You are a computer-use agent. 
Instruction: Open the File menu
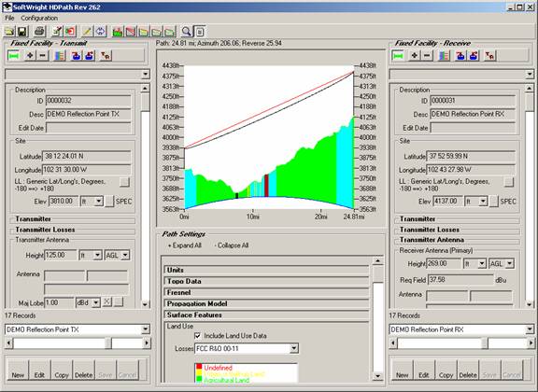[9, 18]
